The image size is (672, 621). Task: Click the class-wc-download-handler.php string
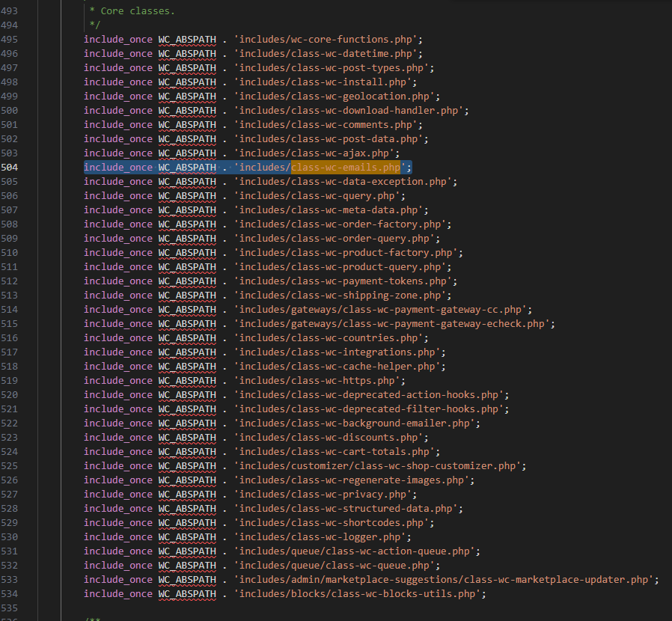click(x=349, y=110)
